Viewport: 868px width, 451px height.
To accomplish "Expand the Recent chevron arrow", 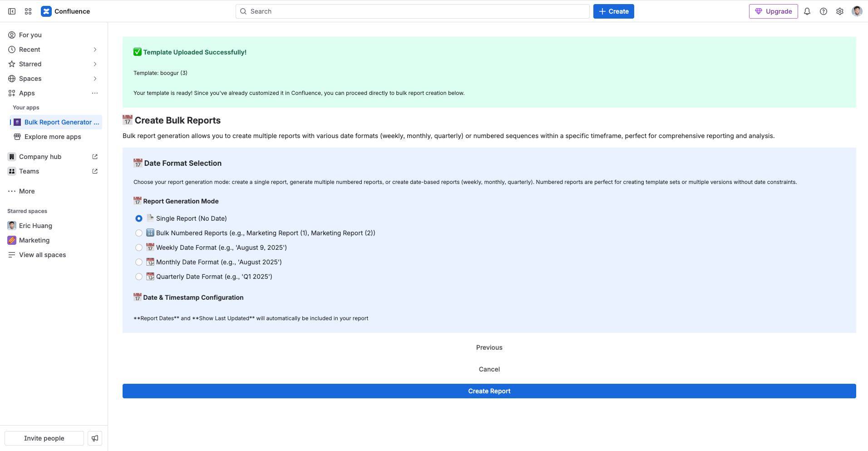I will point(95,50).
